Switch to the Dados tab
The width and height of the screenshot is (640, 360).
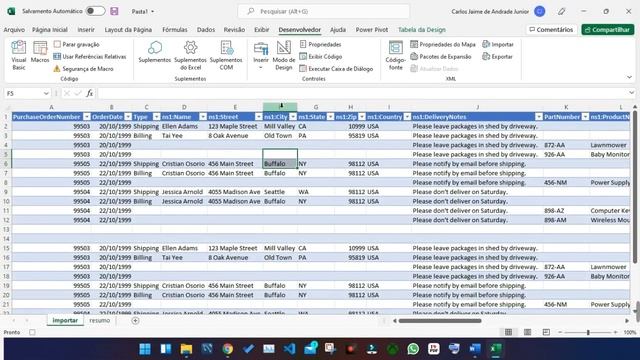click(206, 29)
